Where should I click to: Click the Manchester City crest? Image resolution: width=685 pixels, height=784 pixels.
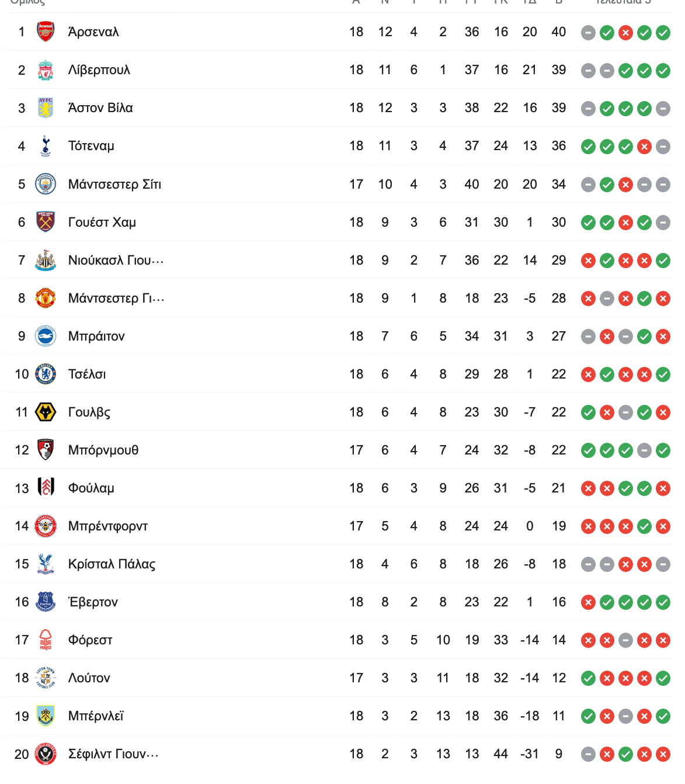[46, 184]
